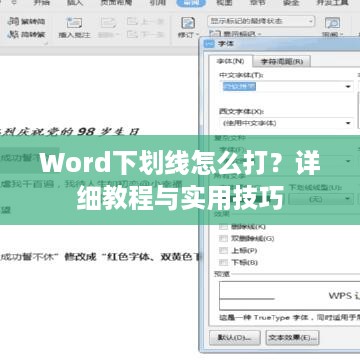
Task: Click the 简转繁 simplified-to-traditional icon
Action: point(13,34)
